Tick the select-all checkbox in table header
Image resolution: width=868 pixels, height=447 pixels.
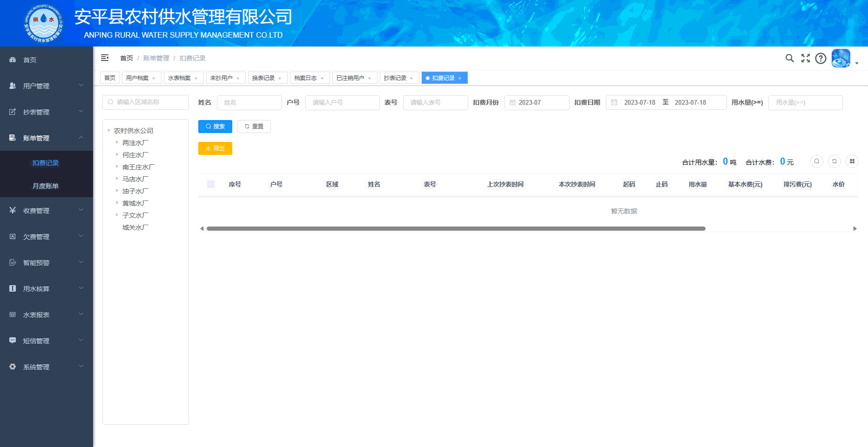pos(211,184)
